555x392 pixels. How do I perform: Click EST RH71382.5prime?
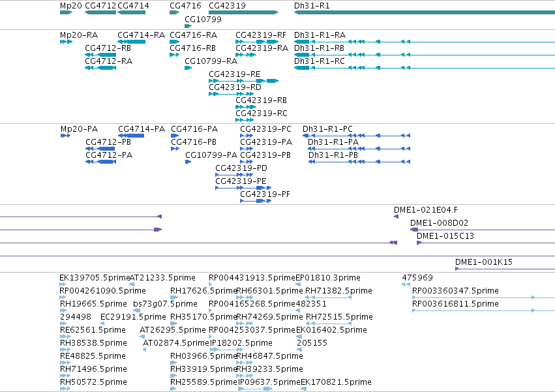click(338, 291)
